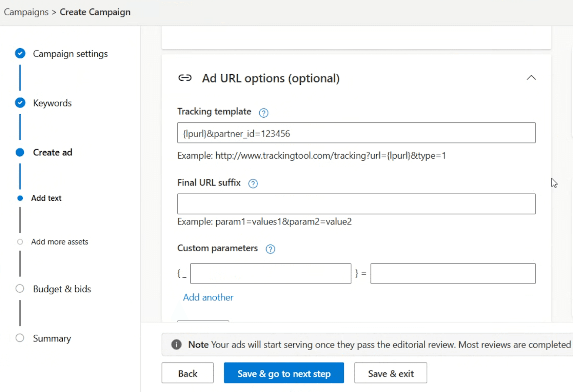Open the Final URL suffix help icon
This screenshot has height=392, width=573.
(x=253, y=183)
